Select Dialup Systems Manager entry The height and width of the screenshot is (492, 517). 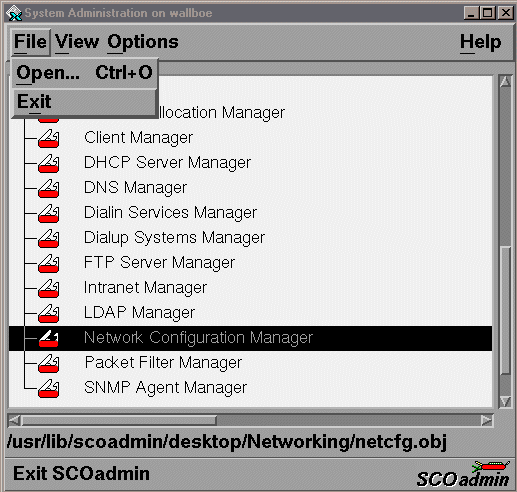tap(174, 238)
